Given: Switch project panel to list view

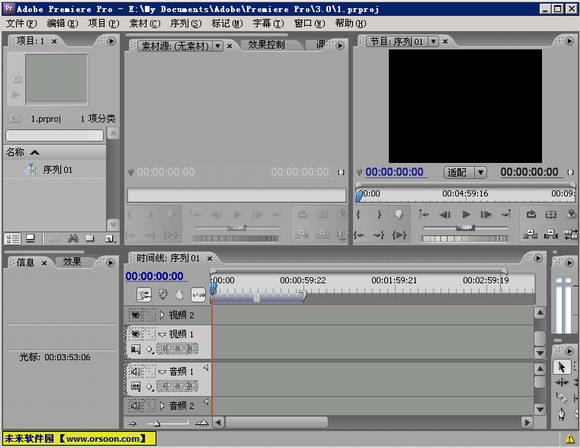Looking at the screenshot, I should click(13, 239).
